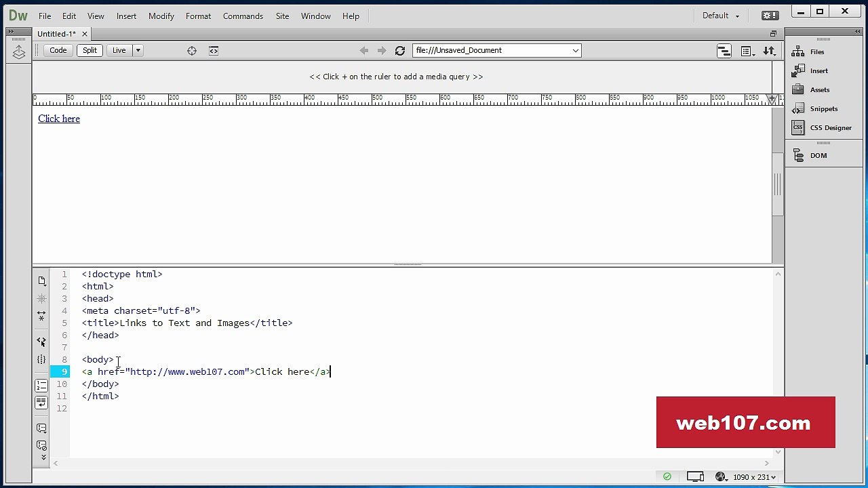868x488 pixels.
Task: Click the title text 'Links to Text and Images'
Action: coord(184,323)
